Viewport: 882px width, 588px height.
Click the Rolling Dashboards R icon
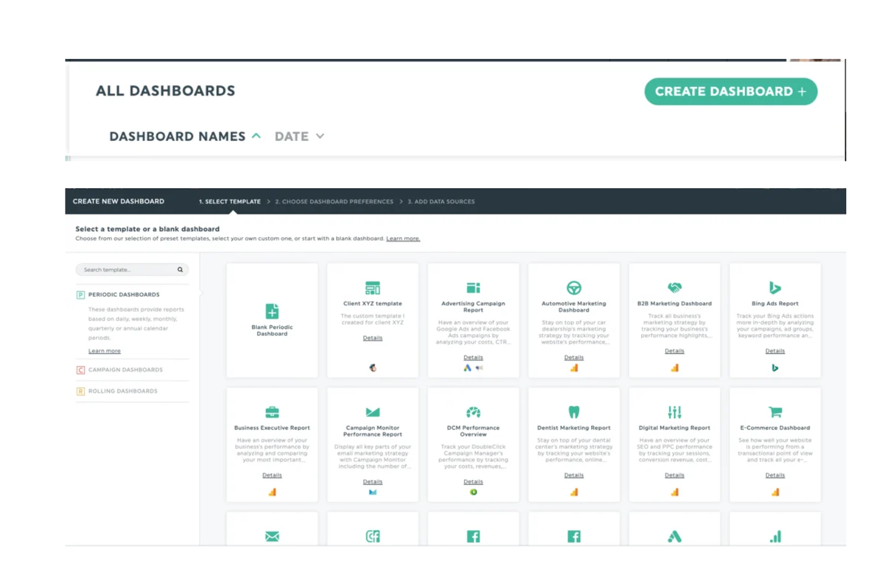click(80, 391)
